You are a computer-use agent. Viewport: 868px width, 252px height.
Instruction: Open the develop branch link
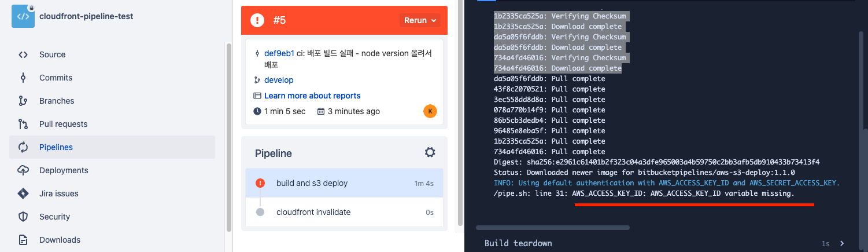pyautogui.click(x=279, y=80)
